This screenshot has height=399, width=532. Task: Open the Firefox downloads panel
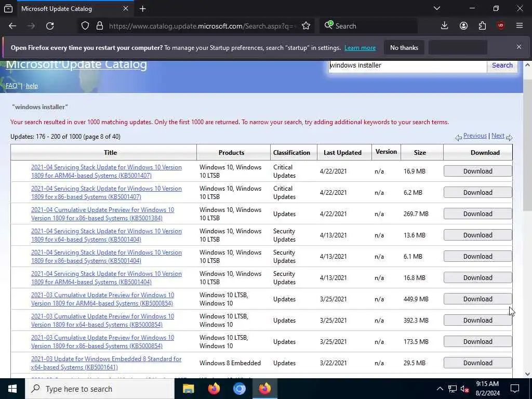click(445, 26)
